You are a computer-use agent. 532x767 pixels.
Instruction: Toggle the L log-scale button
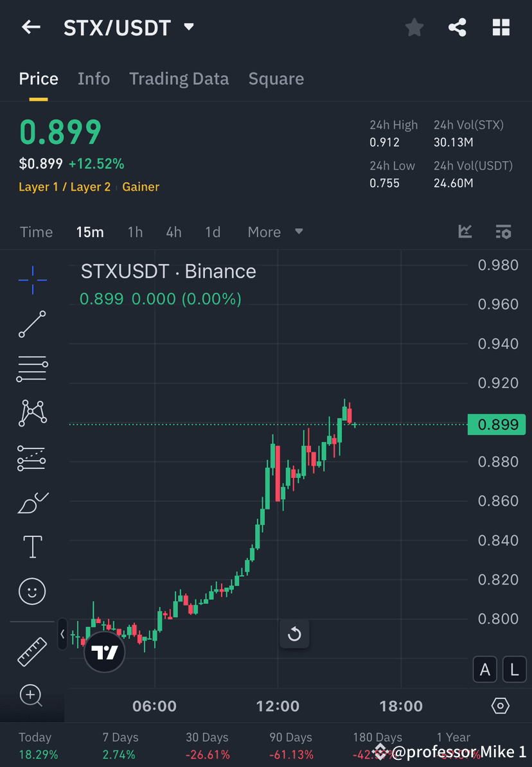(x=514, y=669)
